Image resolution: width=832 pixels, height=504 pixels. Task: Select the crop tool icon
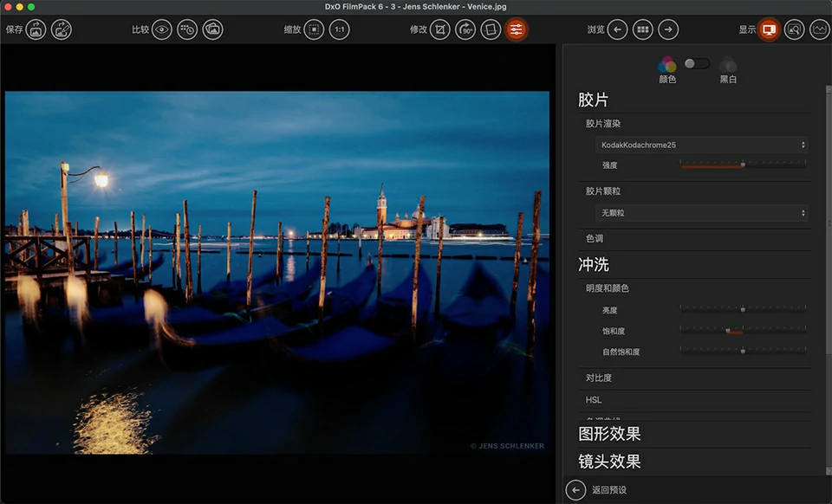point(440,29)
